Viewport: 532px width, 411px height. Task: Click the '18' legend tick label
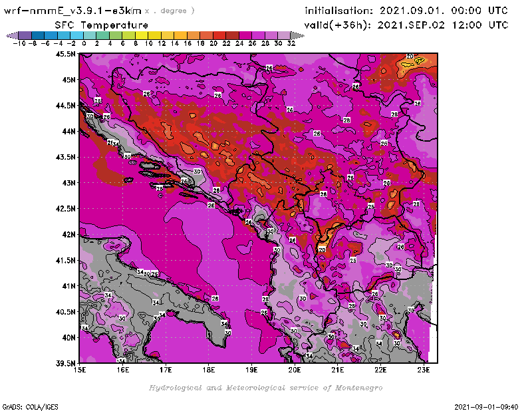pos(201,44)
